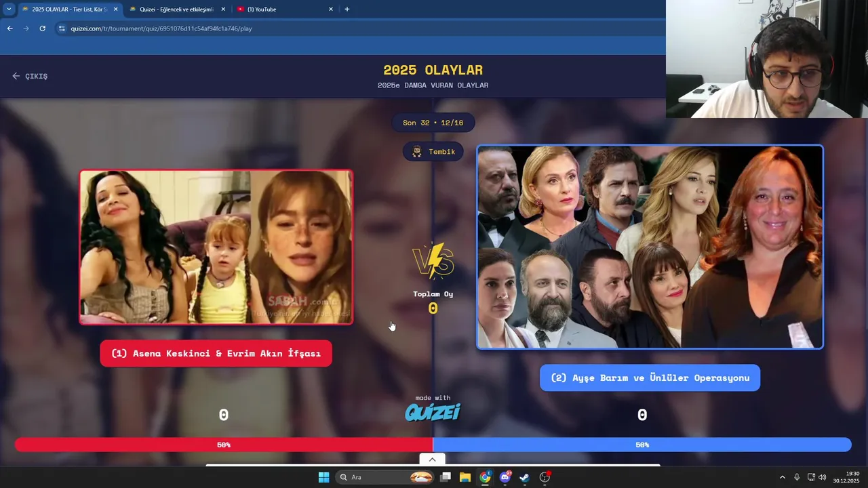Open Chrome from the taskbar
The image size is (868, 488).
[485, 477]
